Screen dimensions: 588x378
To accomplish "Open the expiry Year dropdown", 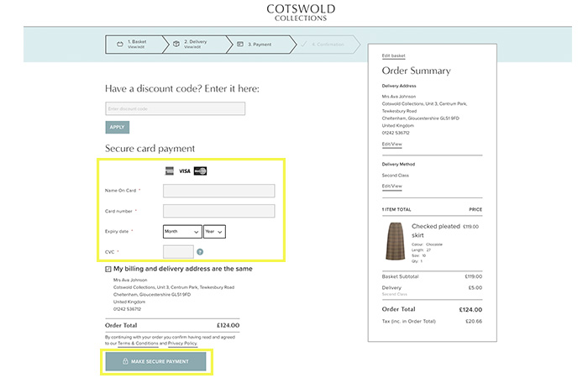I will [x=214, y=231].
